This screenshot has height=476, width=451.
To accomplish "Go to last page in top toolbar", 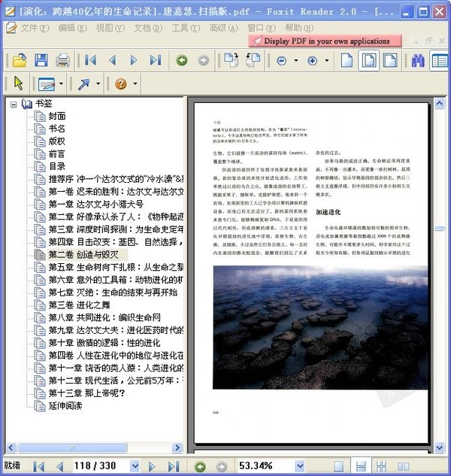I will (x=156, y=60).
